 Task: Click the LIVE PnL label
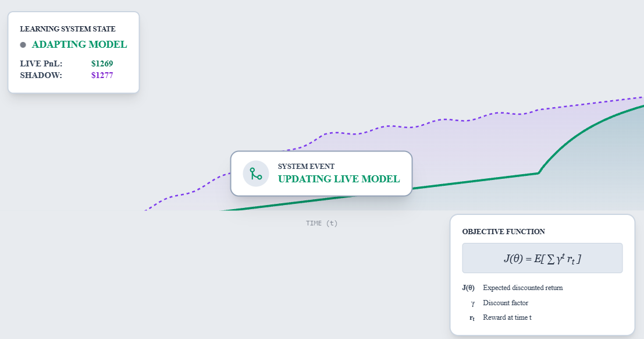[x=41, y=63]
